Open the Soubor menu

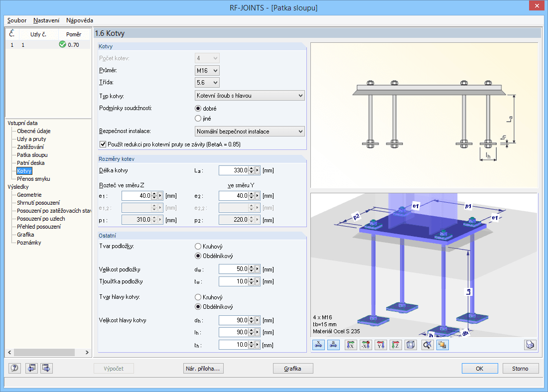tap(17, 20)
